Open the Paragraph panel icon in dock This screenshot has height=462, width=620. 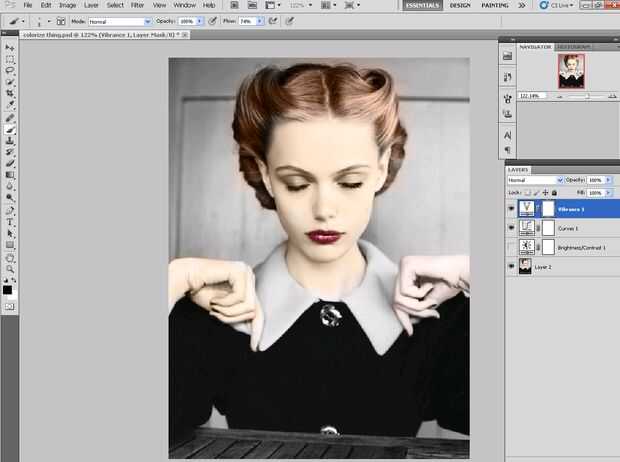tap(508, 150)
